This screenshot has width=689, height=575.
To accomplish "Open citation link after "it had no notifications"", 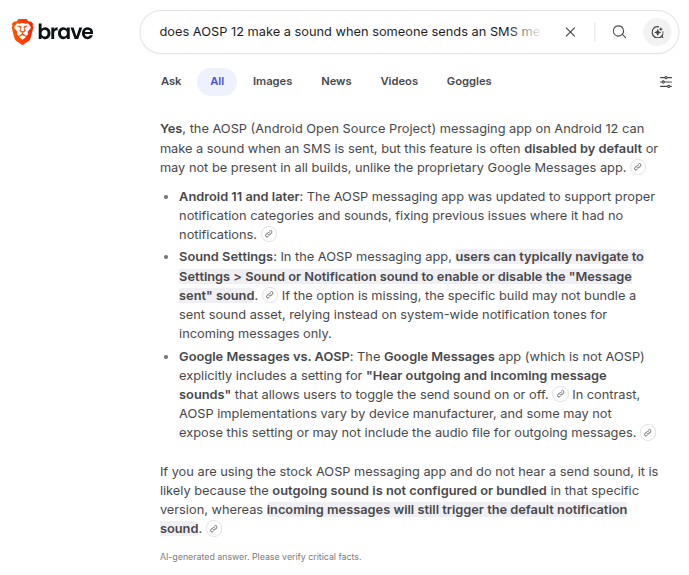I will (x=268, y=234).
